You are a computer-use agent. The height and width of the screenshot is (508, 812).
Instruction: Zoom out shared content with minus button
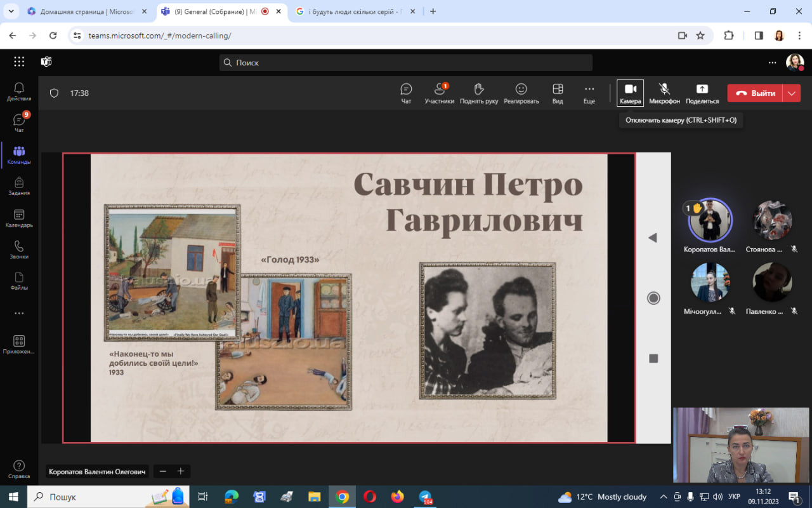click(163, 471)
